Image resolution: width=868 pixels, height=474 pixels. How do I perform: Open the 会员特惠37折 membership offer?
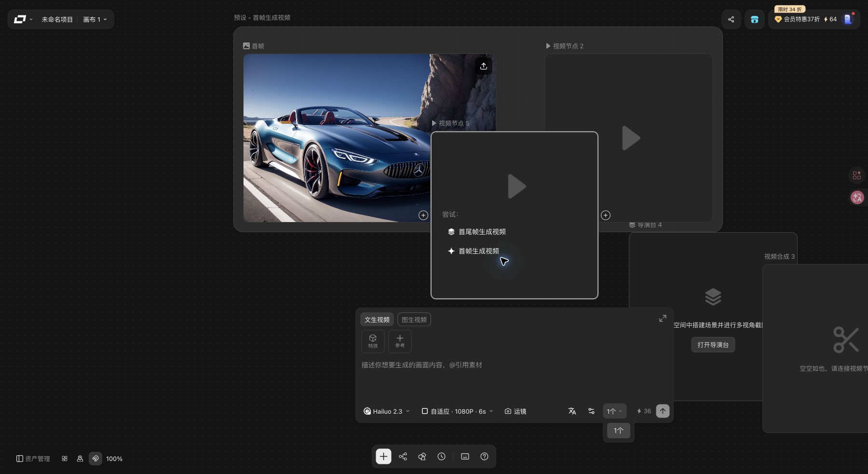797,19
